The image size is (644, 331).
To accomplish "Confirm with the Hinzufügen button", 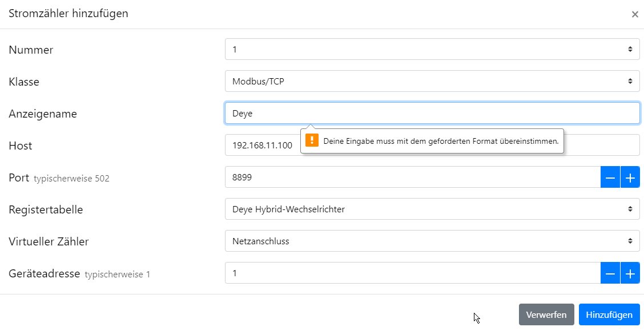I will [609, 315].
